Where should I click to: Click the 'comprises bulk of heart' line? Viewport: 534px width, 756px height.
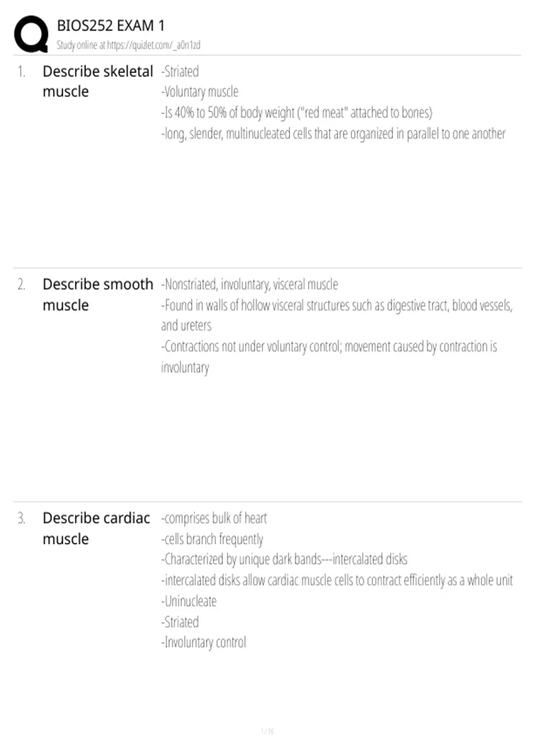pyautogui.click(x=214, y=519)
